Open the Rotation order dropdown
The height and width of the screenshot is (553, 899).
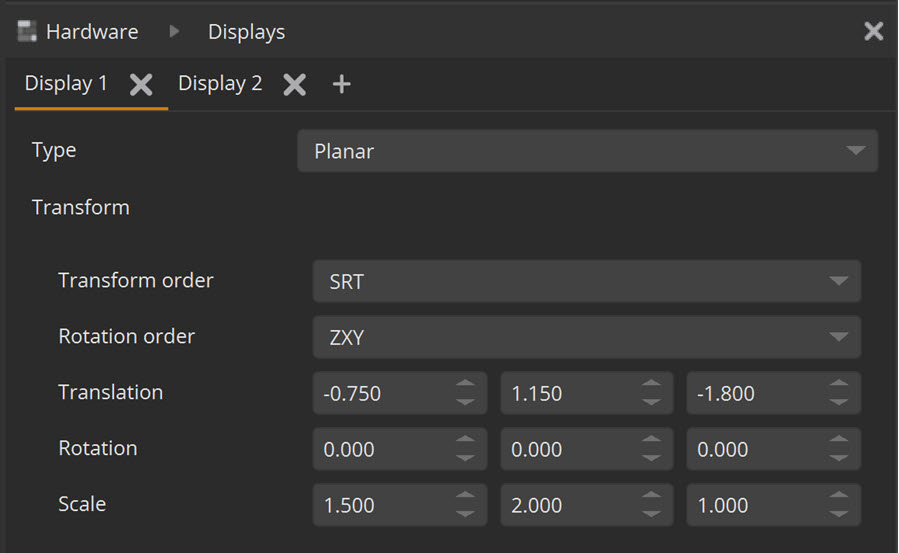pyautogui.click(x=586, y=338)
